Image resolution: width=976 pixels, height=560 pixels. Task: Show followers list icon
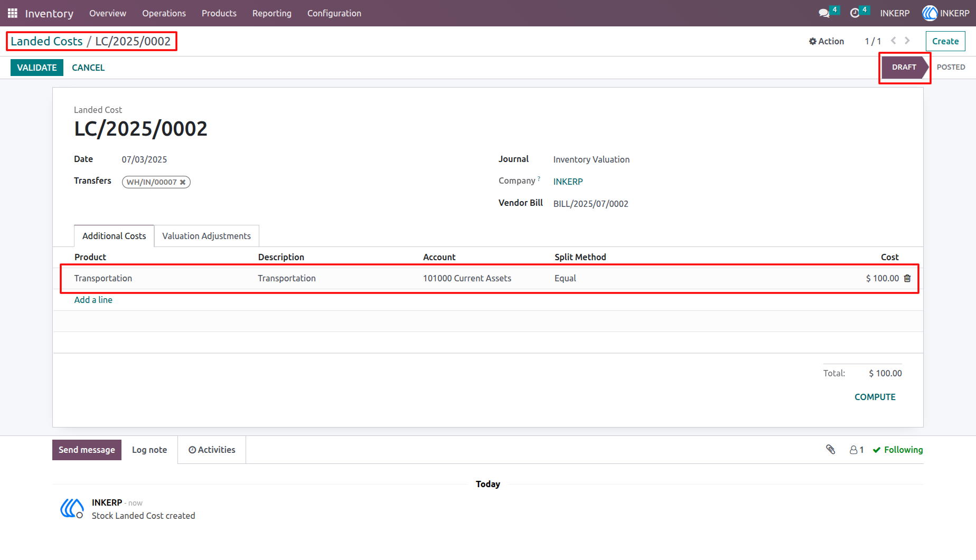coord(857,450)
